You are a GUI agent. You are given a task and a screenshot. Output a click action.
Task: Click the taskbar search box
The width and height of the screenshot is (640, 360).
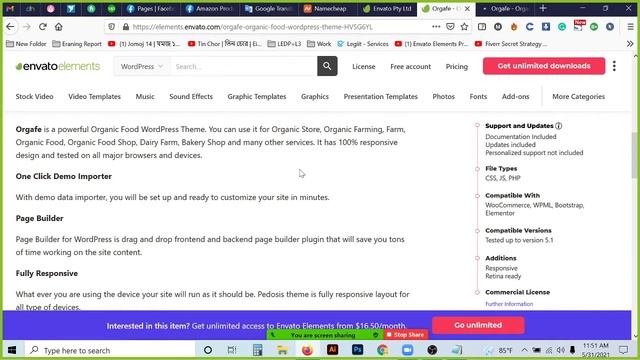click(110, 350)
